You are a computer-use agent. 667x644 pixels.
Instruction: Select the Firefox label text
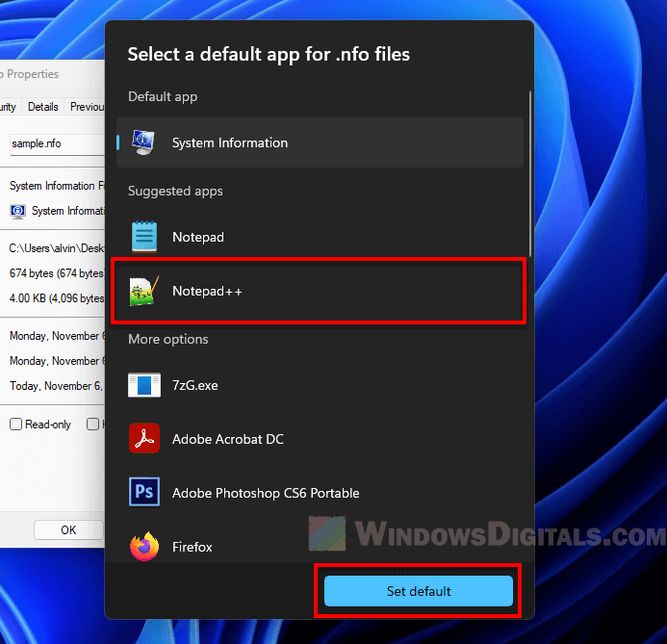192,547
